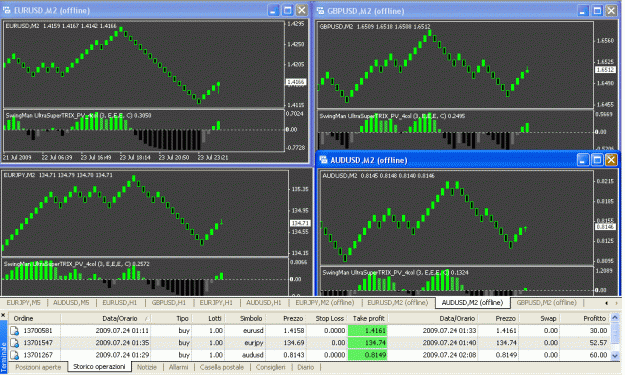The image size is (625, 375).
Task: Click the order icon for 13701267
Action: coord(14,355)
